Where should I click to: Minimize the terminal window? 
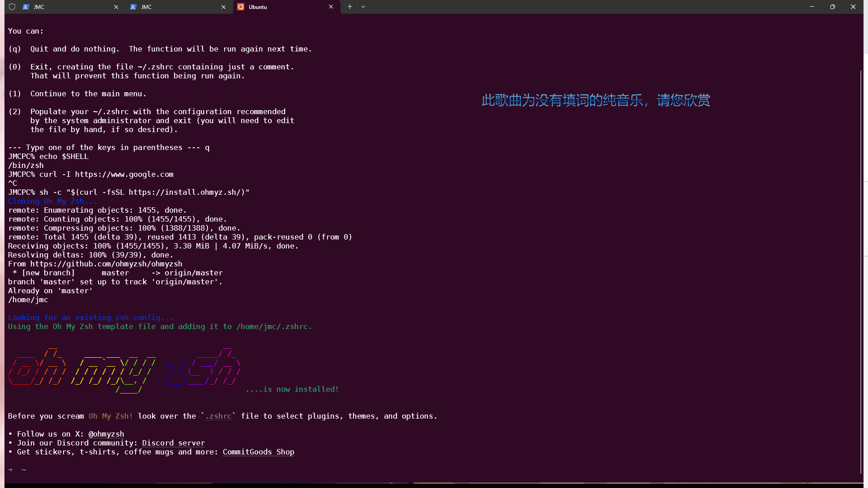[812, 7]
